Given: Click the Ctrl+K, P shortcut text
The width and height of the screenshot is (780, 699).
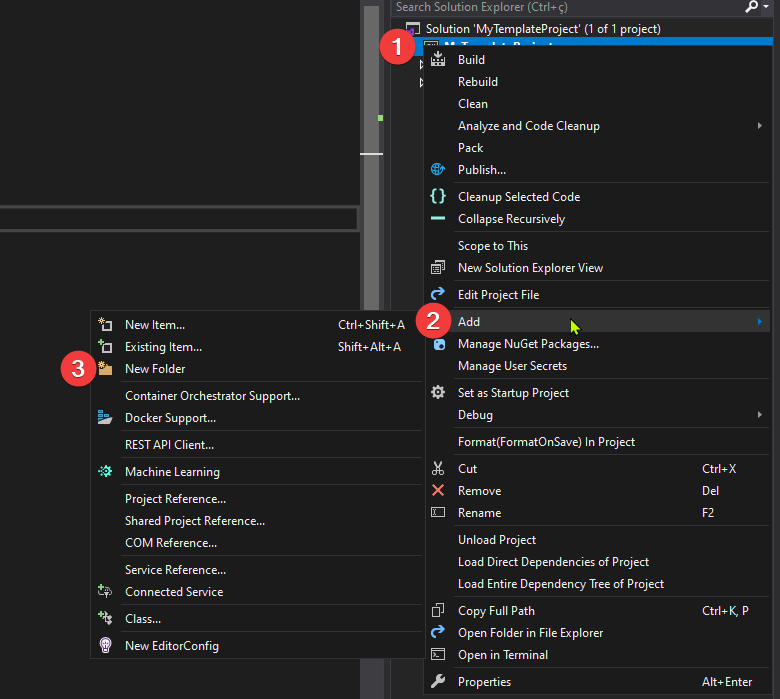Looking at the screenshot, I should click(x=725, y=610).
